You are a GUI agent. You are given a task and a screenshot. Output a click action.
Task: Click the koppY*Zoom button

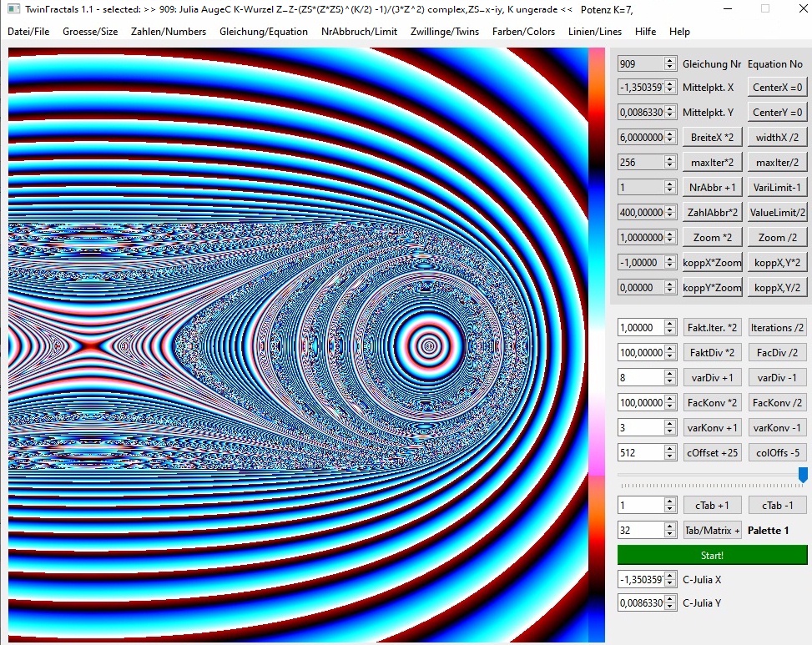point(712,287)
